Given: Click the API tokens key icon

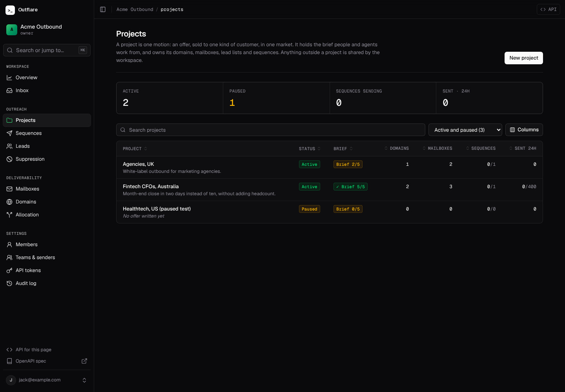Looking at the screenshot, I should (x=9, y=270).
